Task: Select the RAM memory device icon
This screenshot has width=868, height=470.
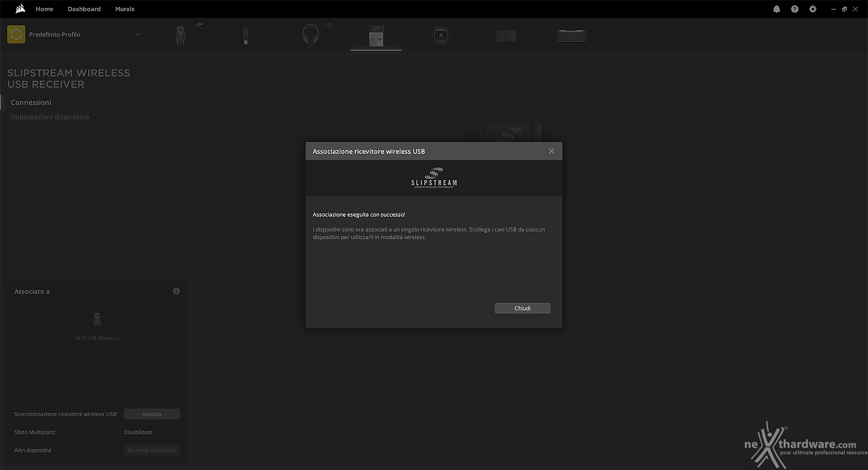Action: pos(571,36)
